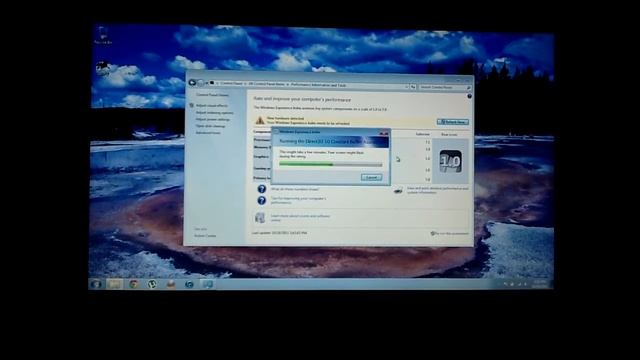The image size is (640, 360).
Task: Open Windows Explorer from taskbar
Action: click(x=115, y=284)
